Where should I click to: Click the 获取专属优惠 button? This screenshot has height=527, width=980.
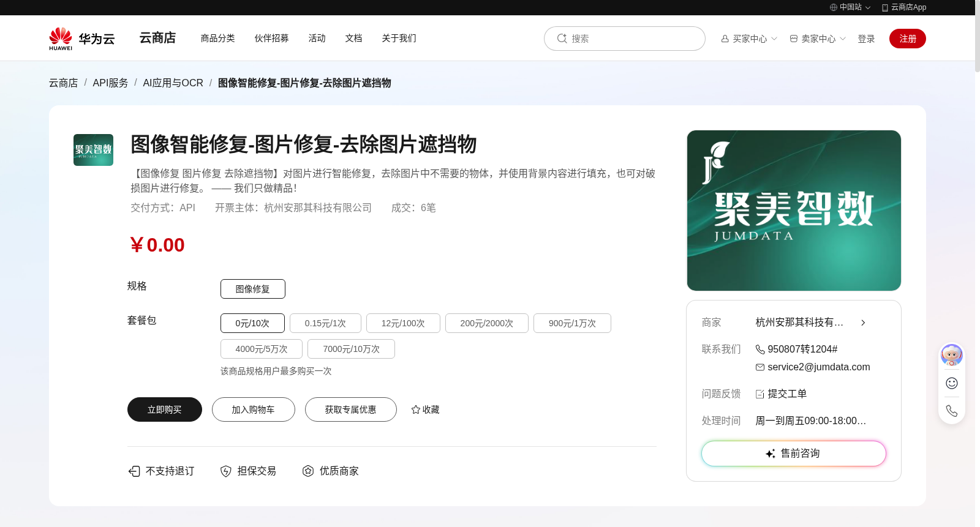coord(351,409)
